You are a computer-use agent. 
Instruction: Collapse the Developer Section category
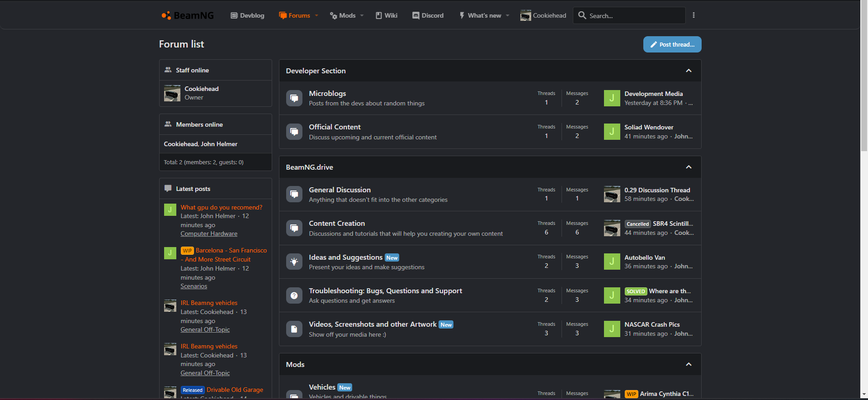pos(689,71)
